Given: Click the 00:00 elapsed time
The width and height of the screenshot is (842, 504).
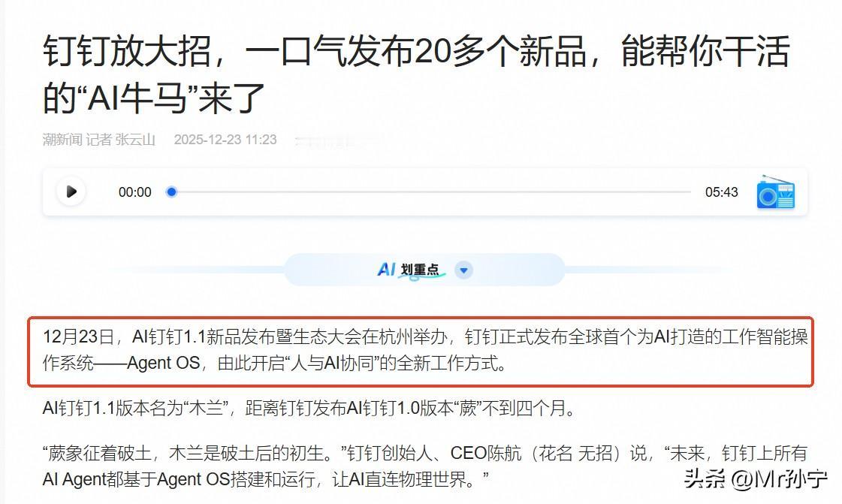Looking at the screenshot, I should (x=134, y=192).
